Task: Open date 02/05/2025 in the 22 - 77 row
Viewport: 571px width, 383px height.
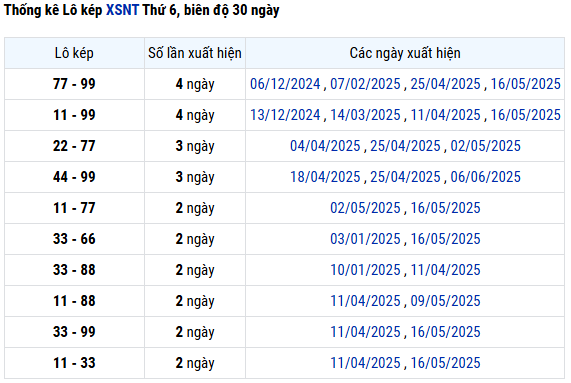Action: click(485, 146)
